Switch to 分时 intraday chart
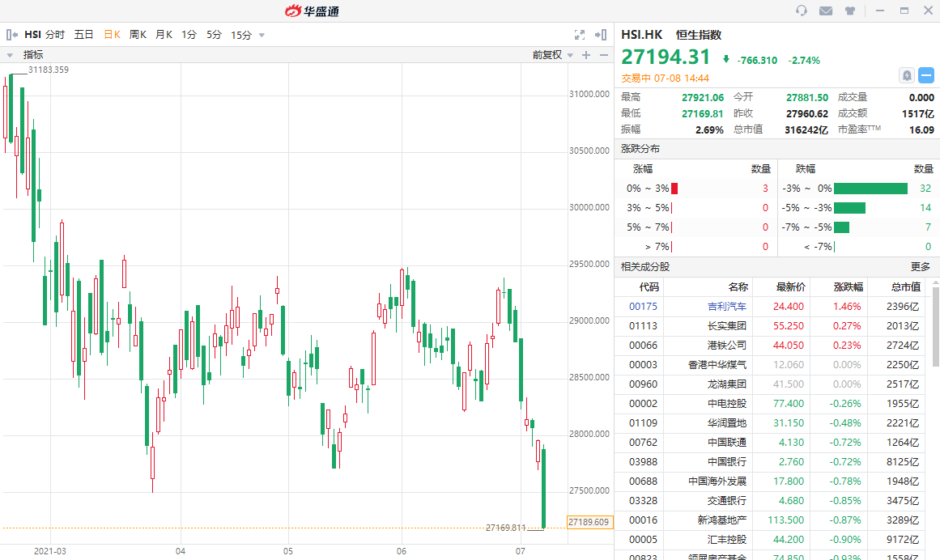 pos(54,35)
